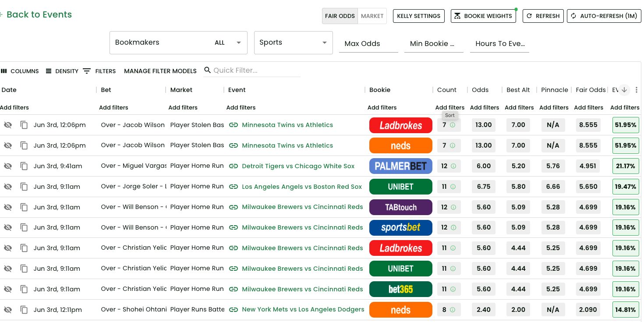Focus the Max Odds field
This screenshot has width=644, height=322.
click(x=368, y=43)
